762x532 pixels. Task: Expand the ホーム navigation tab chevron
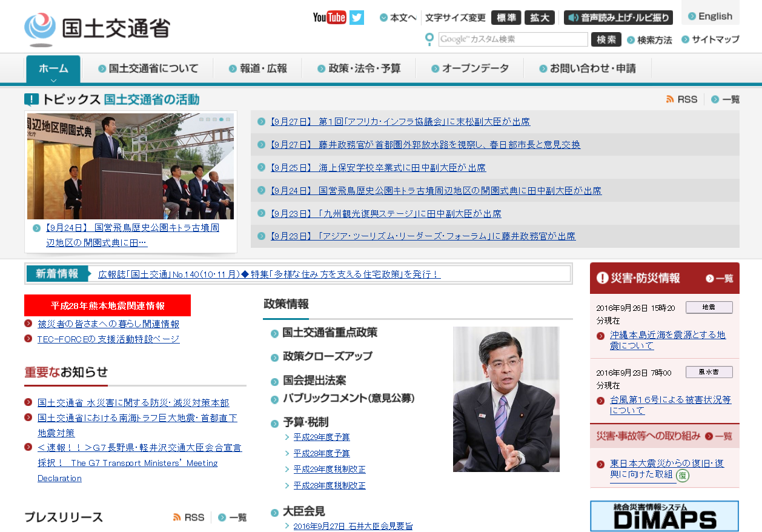[x=53, y=80]
